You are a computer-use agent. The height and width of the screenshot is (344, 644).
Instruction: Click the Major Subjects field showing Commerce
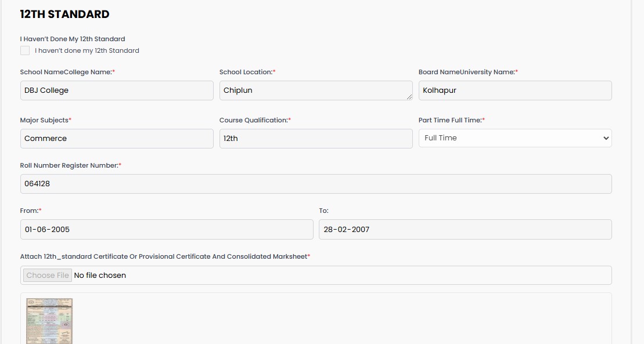pos(116,139)
